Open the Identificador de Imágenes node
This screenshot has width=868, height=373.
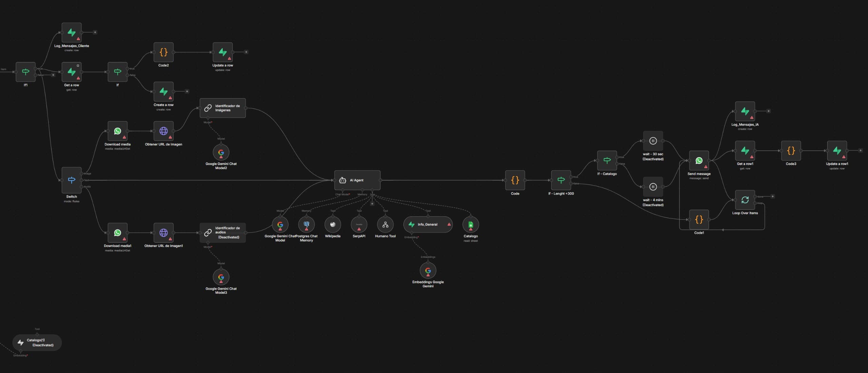223,108
